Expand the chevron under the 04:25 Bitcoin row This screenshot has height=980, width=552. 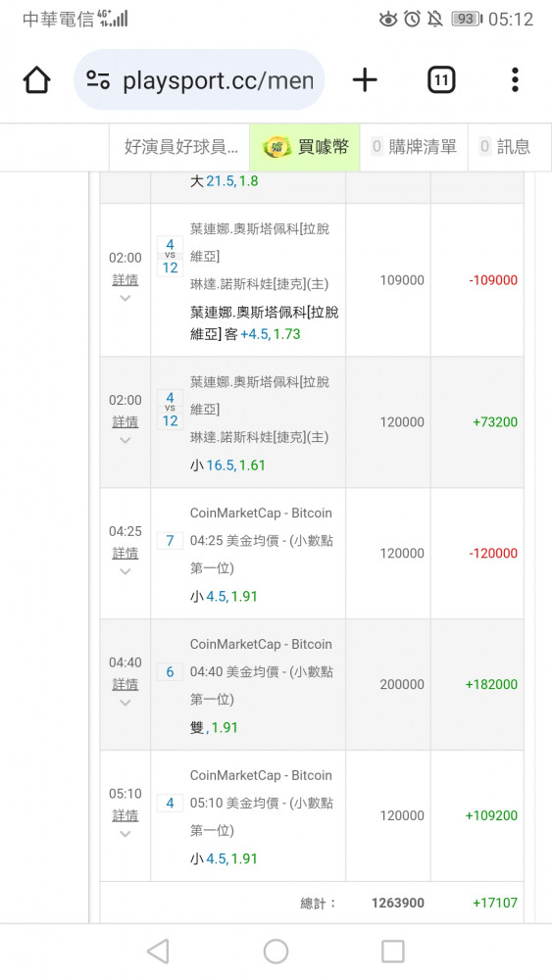125,571
